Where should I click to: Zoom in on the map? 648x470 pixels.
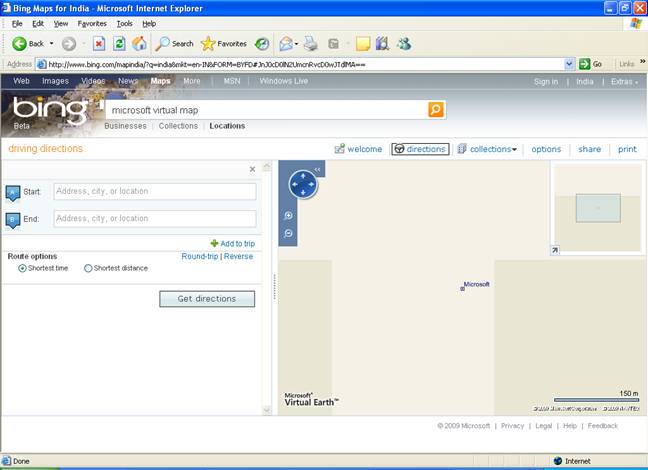click(288, 215)
